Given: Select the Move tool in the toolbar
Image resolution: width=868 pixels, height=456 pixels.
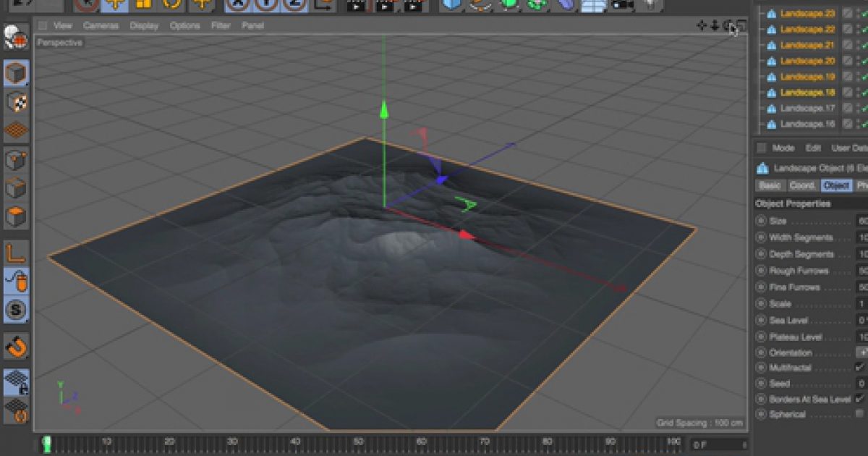Looking at the screenshot, I should pyautogui.click(x=114, y=7).
